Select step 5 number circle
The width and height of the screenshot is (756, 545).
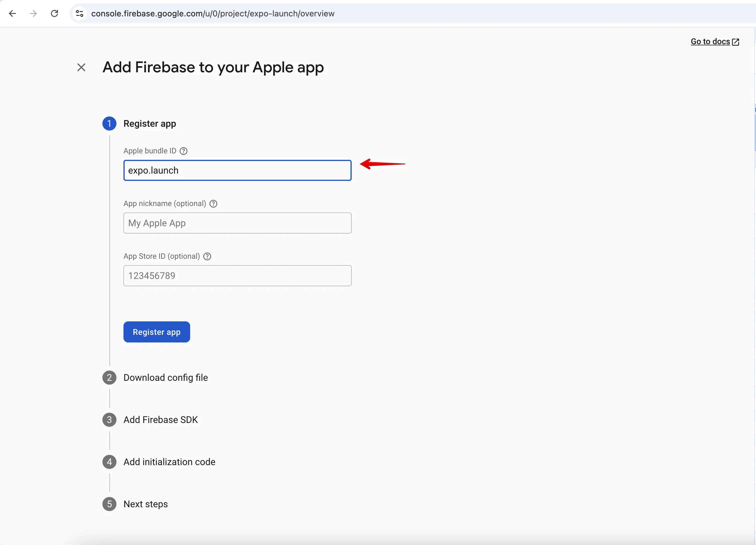click(x=109, y=504)
